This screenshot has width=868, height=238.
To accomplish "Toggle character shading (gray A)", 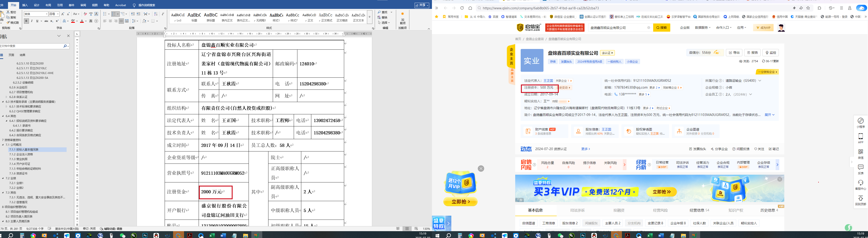I will click(x=91, y=21).
